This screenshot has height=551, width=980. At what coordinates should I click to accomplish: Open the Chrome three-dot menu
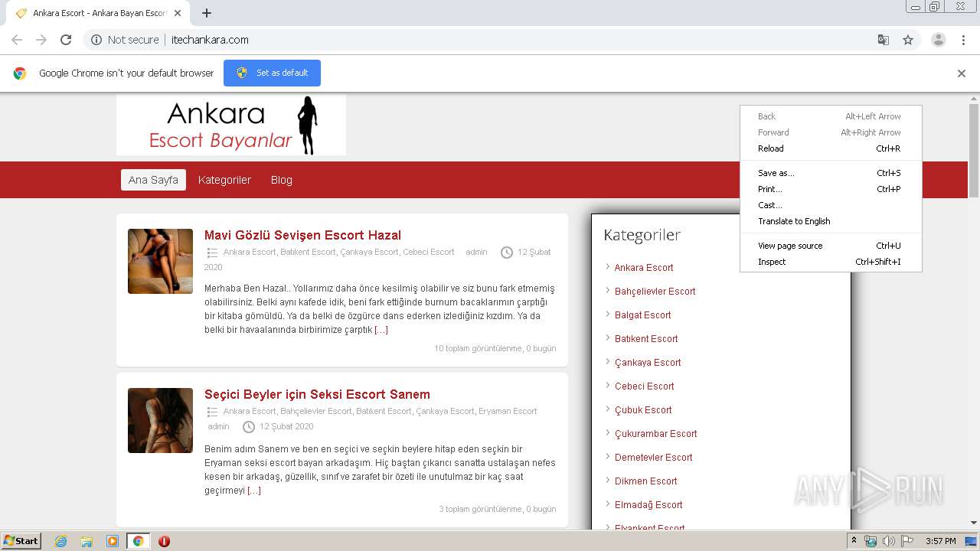(963, 40)
